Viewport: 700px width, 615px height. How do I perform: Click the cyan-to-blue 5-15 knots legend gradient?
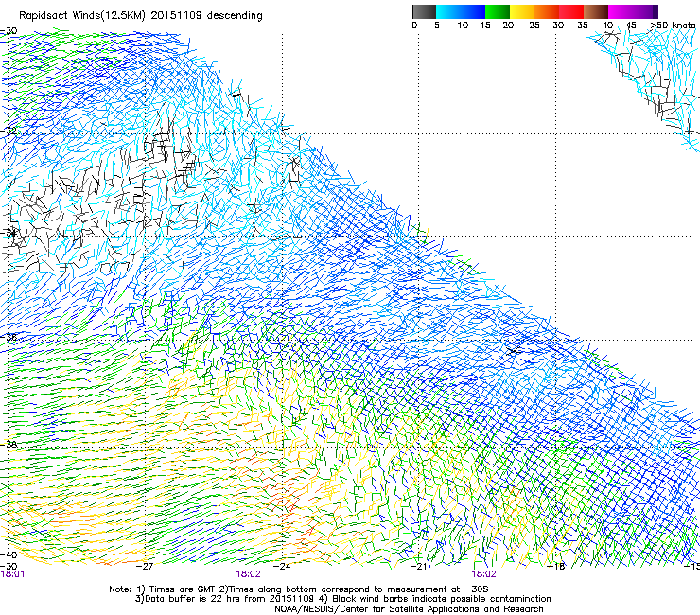pos(461,11)
